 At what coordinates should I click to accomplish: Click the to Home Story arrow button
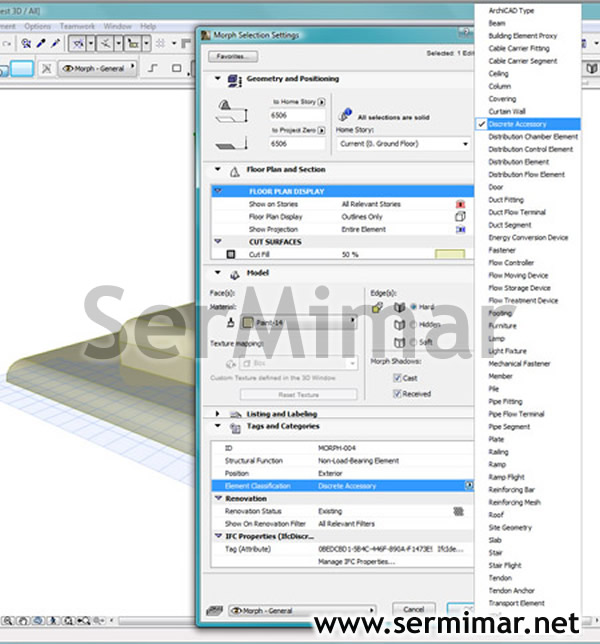click(322, 102)
